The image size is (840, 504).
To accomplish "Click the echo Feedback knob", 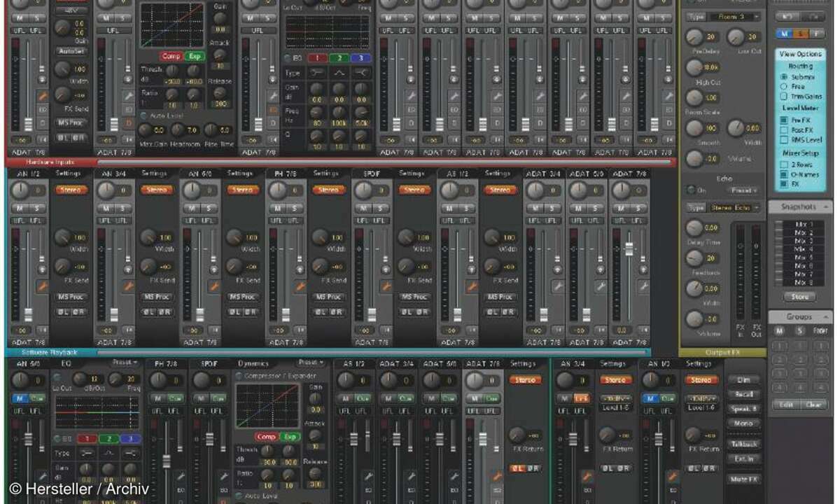I will 694,258.
